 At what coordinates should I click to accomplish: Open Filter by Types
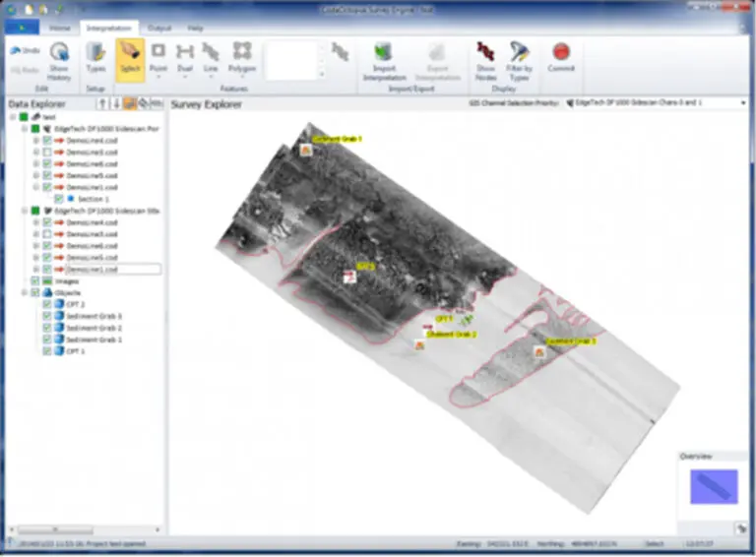point(519,57)
